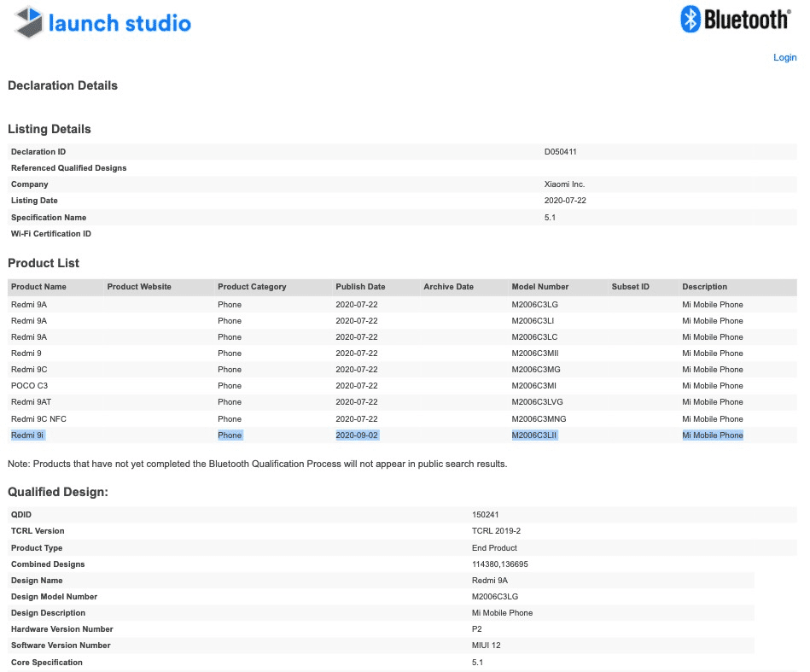Screen dimensions: 810x672
Task: Click the POCO C3 product name
Action: 29,386
